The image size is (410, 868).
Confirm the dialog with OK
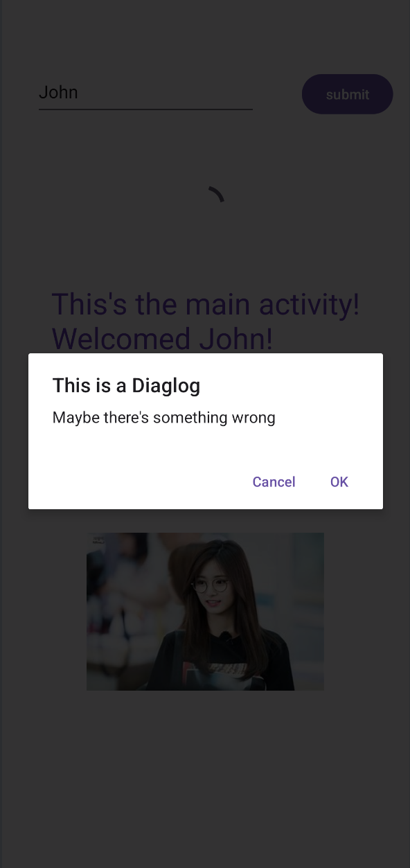point(339,481)
